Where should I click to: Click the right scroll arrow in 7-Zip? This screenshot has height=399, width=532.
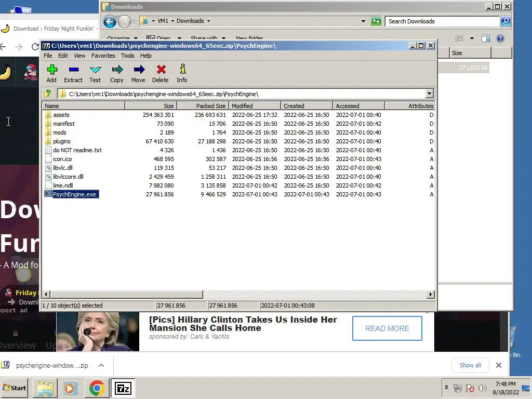pyautogui.click(x=431, y=294)
